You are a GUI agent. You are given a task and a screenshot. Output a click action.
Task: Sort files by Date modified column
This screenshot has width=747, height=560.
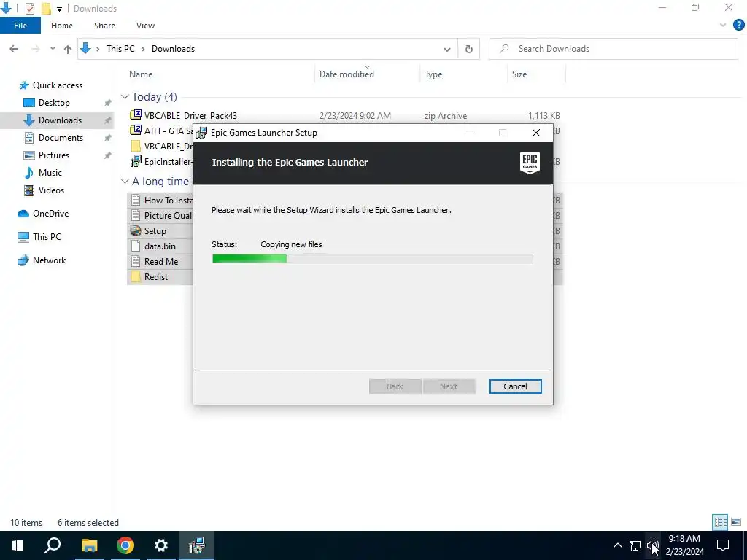click(x=347, y=74)
